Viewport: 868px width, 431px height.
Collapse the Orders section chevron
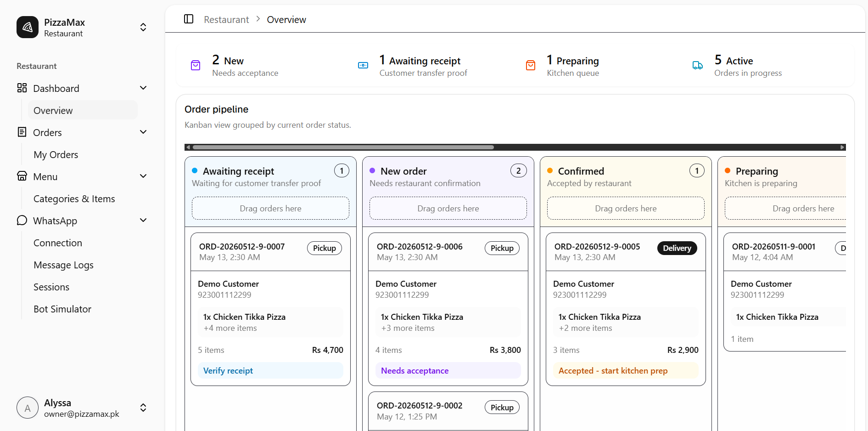point(143,132)
